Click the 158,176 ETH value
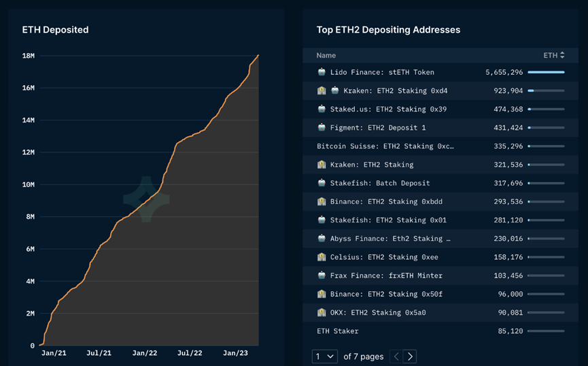This screenshot has width=588, height=366. (x=508, y=257)
